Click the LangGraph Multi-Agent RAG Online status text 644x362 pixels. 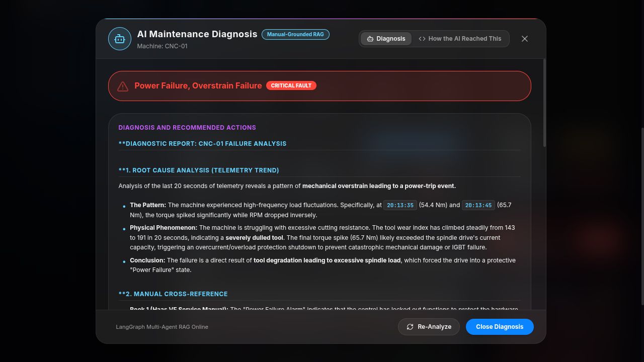click(162, 327)
